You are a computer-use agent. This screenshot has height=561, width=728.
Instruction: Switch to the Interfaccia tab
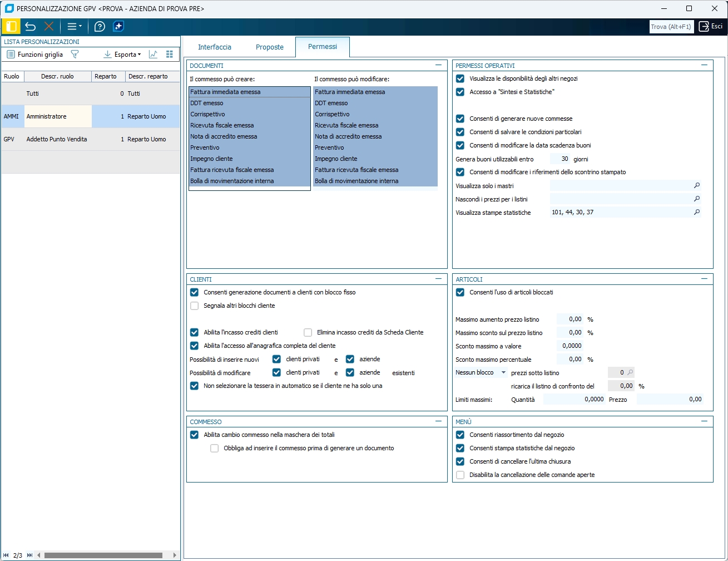[214, 47]
